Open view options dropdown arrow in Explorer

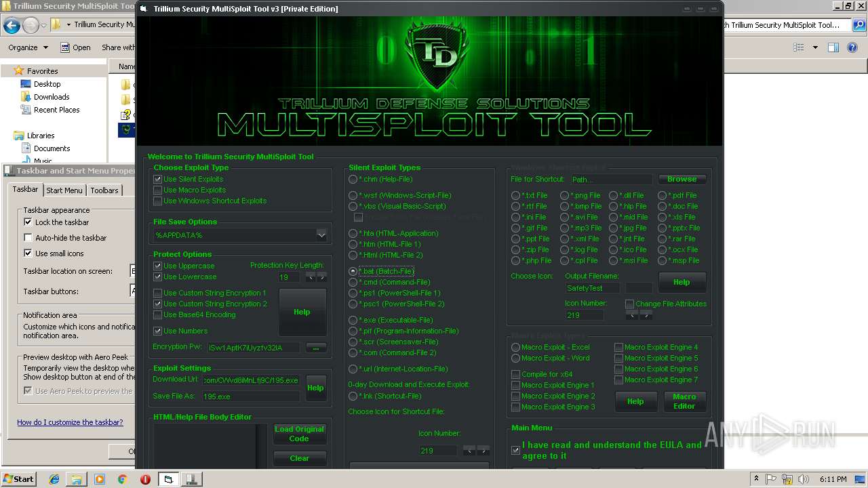[815, 47]
